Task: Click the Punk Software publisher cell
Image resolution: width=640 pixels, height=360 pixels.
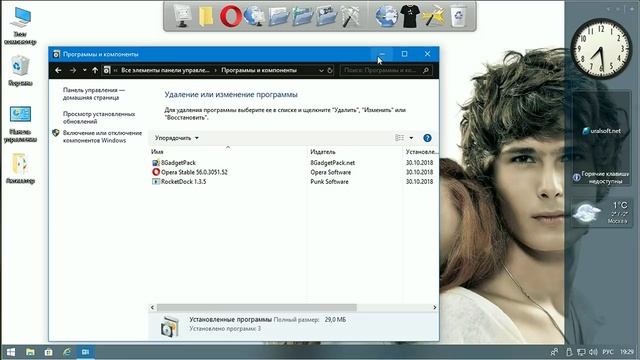Action: (329, 182)
